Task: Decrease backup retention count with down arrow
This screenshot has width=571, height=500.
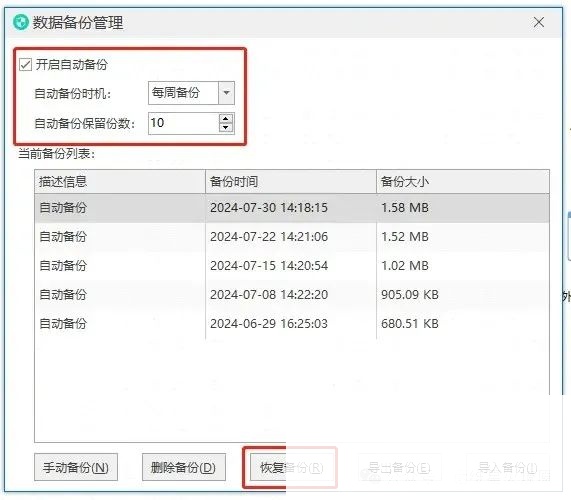Action: 226,128
